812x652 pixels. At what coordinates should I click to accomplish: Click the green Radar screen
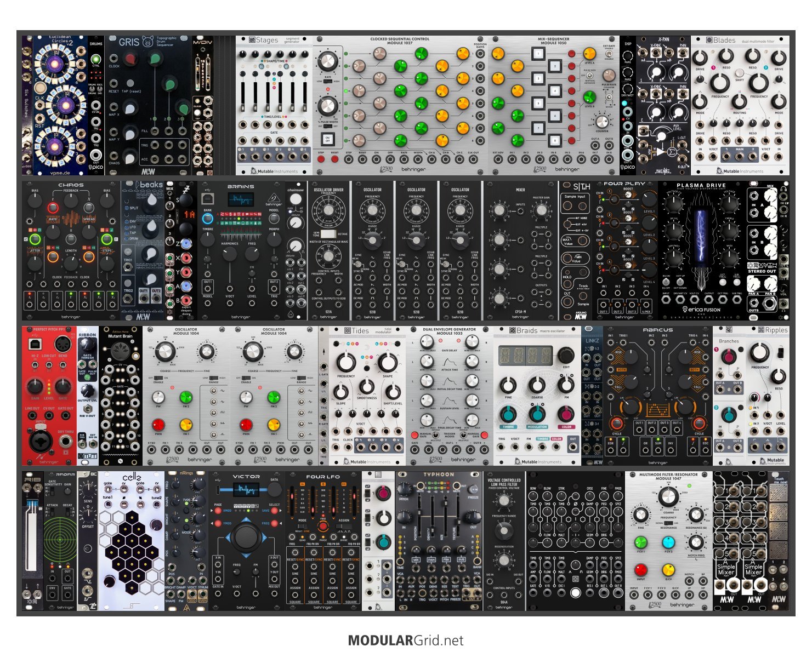coord(60,540)
